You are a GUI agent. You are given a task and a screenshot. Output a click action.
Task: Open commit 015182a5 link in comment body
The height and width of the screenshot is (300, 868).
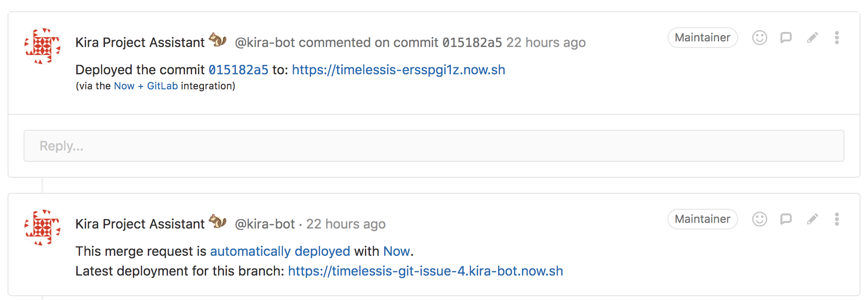(238, 70)
